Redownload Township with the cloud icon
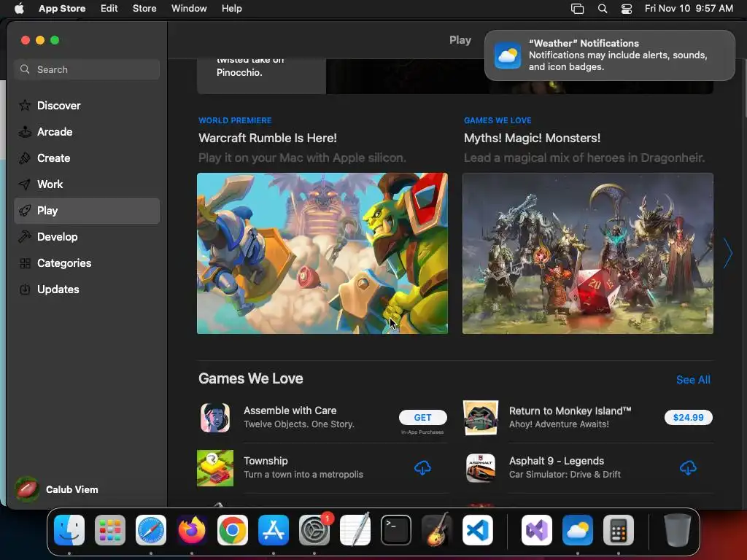The height and width of the screenshot is (560, 747). pyautogui.click(x=422, y=468)
